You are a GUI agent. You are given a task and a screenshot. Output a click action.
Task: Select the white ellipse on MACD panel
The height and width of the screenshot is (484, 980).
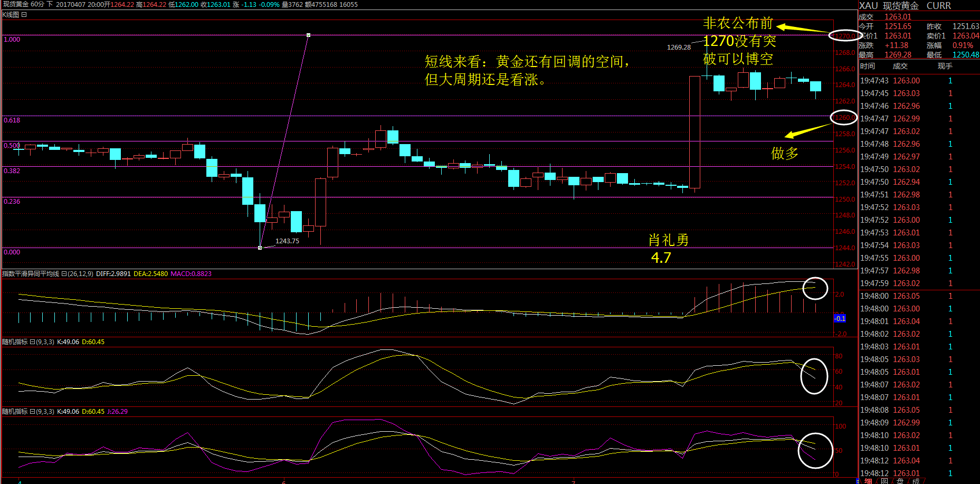815,288
